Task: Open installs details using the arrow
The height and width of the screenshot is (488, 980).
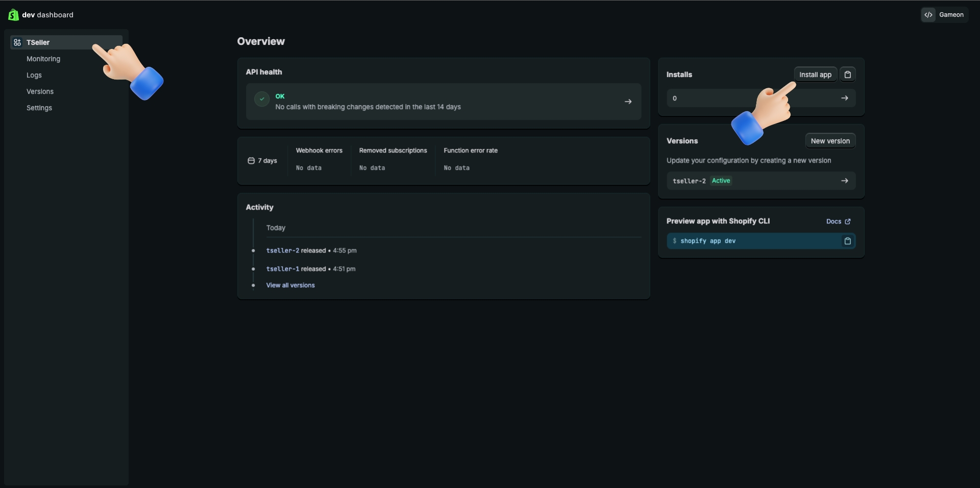Action: click(x=845, y=98)
